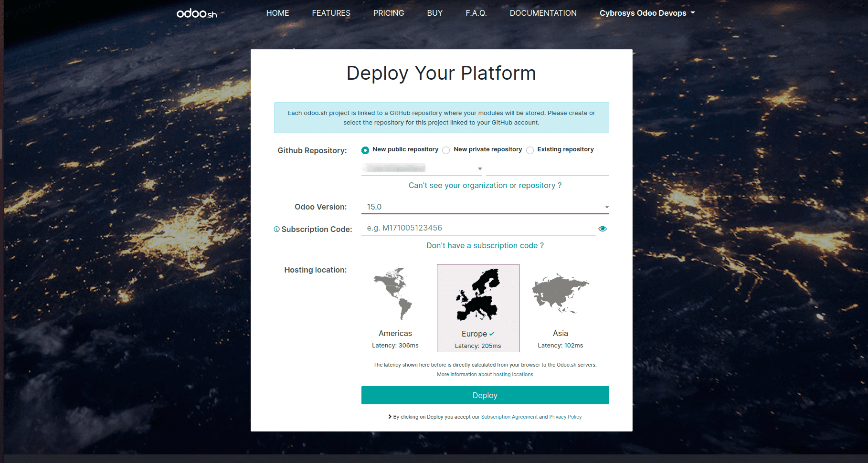
Task: Click the odoo.sh logo
Action: 196,13
